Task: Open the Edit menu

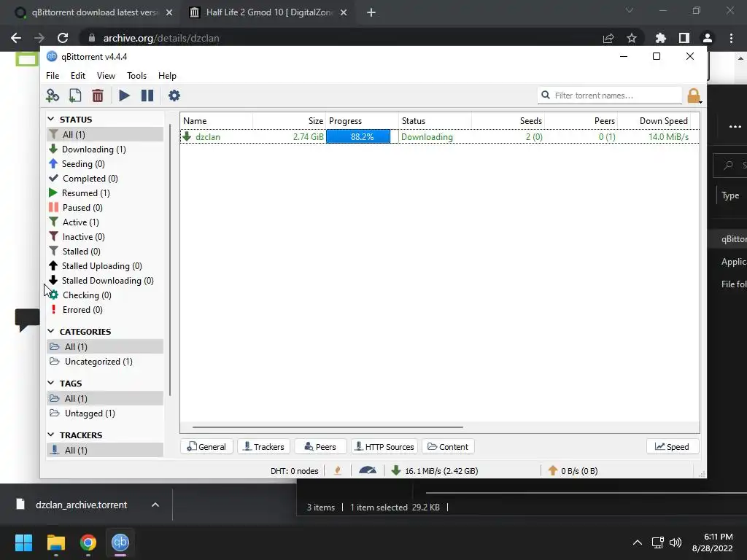Action: 77,76
